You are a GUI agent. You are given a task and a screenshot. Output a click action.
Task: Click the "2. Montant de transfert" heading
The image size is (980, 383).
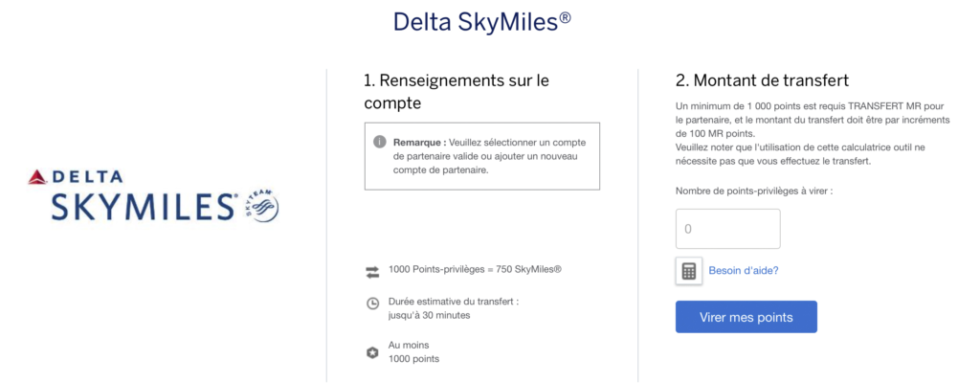(x=762, y=80)
